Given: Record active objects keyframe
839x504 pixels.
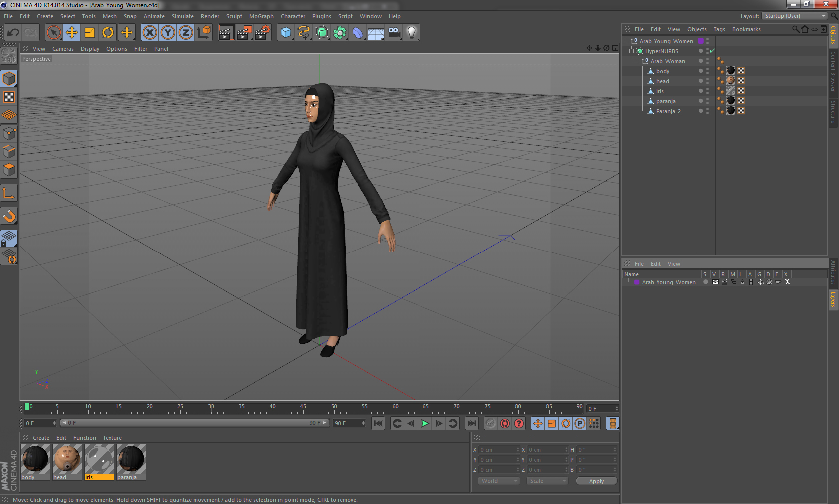Looking at the screenshot, I should coord(491,423).
